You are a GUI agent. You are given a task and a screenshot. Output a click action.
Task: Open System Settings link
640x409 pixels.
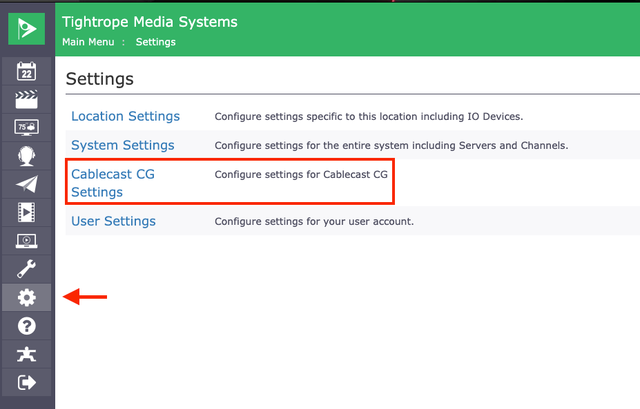122,146
